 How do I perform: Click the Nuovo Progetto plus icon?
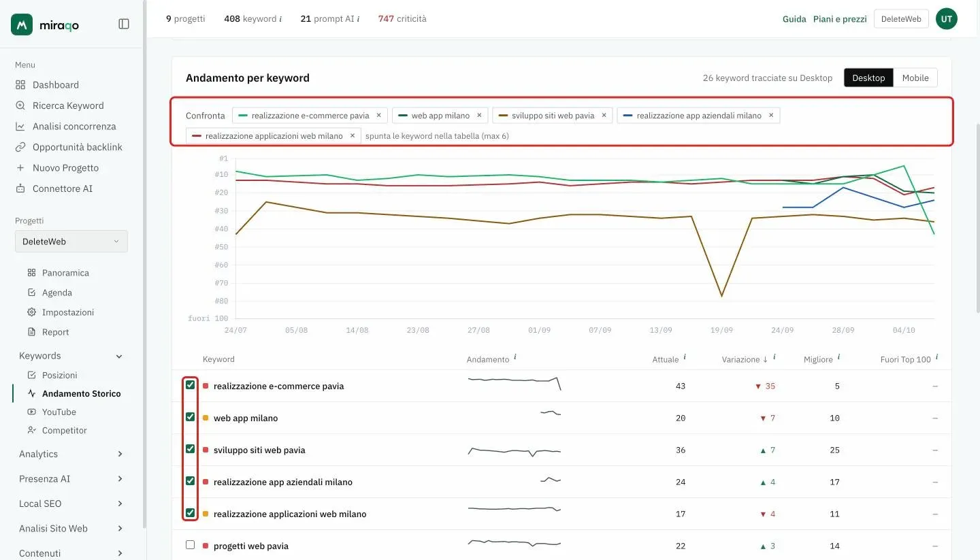(x=20, y=168)
